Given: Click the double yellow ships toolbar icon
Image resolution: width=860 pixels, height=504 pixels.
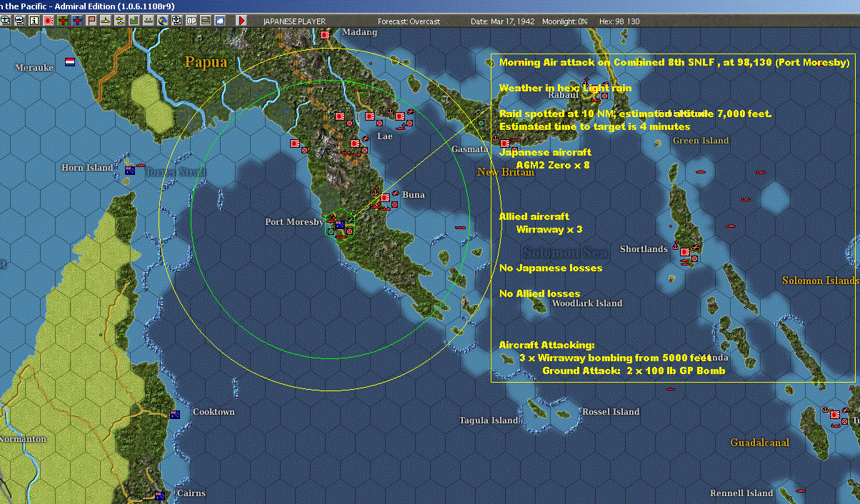Looking at the screenshot, I should [120, 21].
